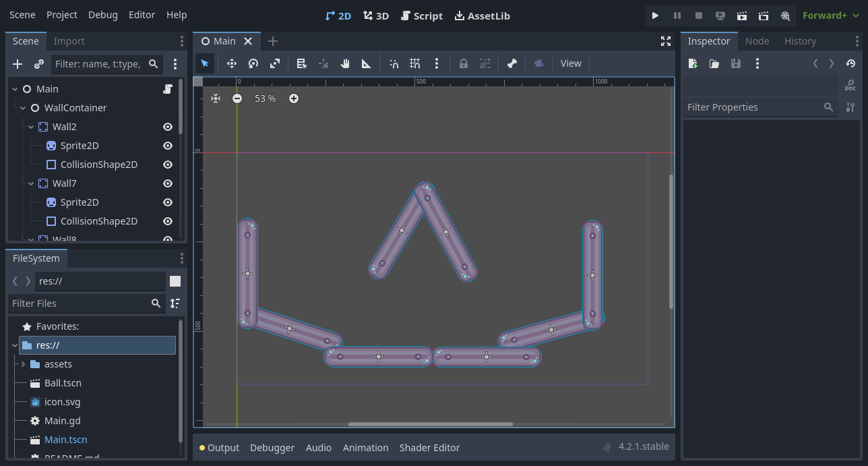The width and height of the screenshot is (868, 466).
Task: Select the Ruler Mode tool
Action: click(367, 63)
